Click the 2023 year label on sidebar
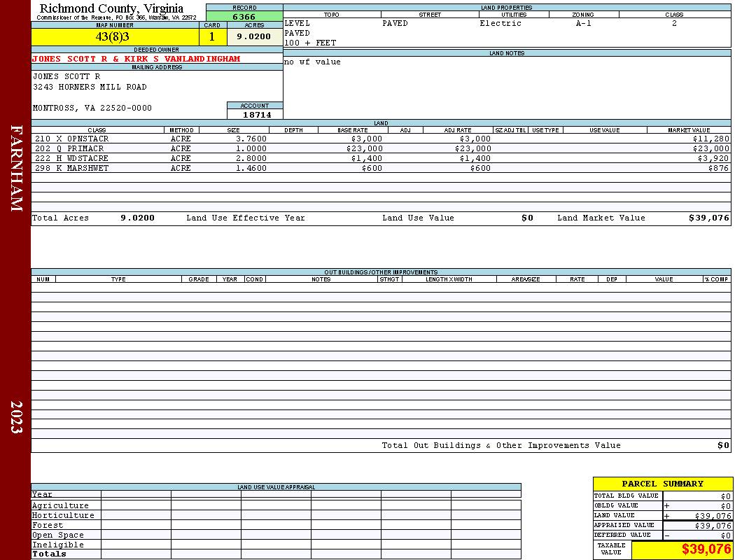This screenshot has height=560, width=735. [16, 416]
